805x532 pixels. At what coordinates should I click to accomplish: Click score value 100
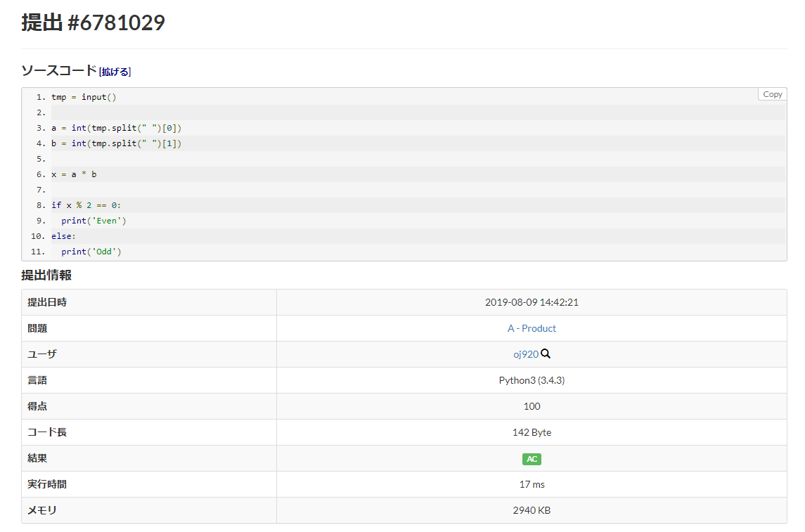point(532,406)
